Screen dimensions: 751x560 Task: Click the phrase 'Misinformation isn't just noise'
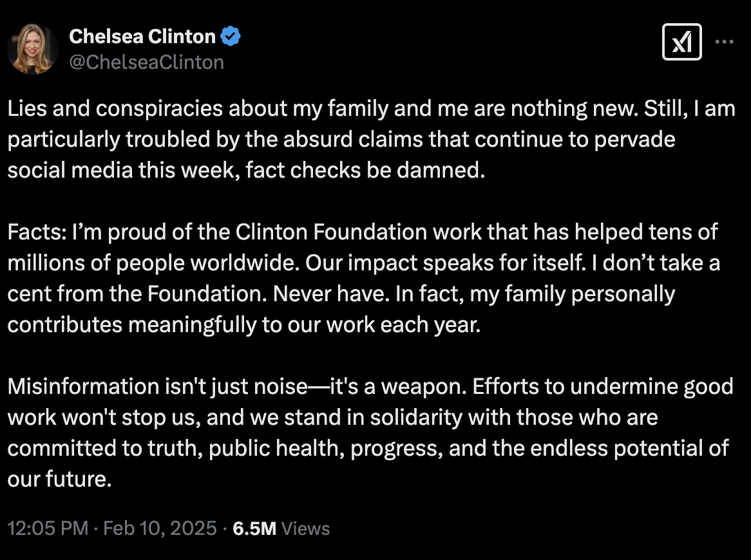pyautogui.click(x=157, y=386)
